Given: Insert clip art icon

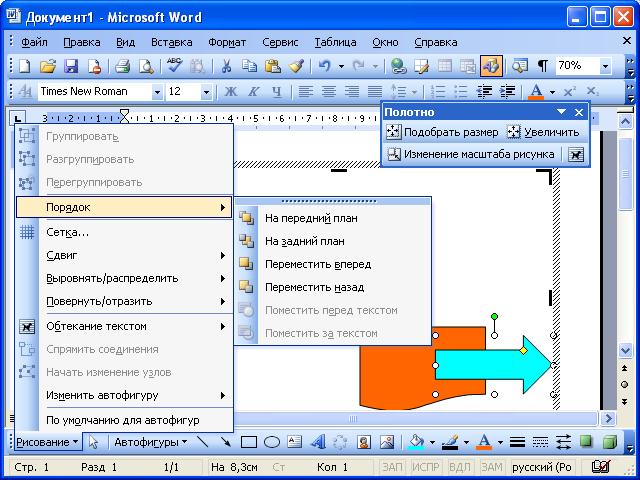Looking at the screenshot, I should 364,442.
